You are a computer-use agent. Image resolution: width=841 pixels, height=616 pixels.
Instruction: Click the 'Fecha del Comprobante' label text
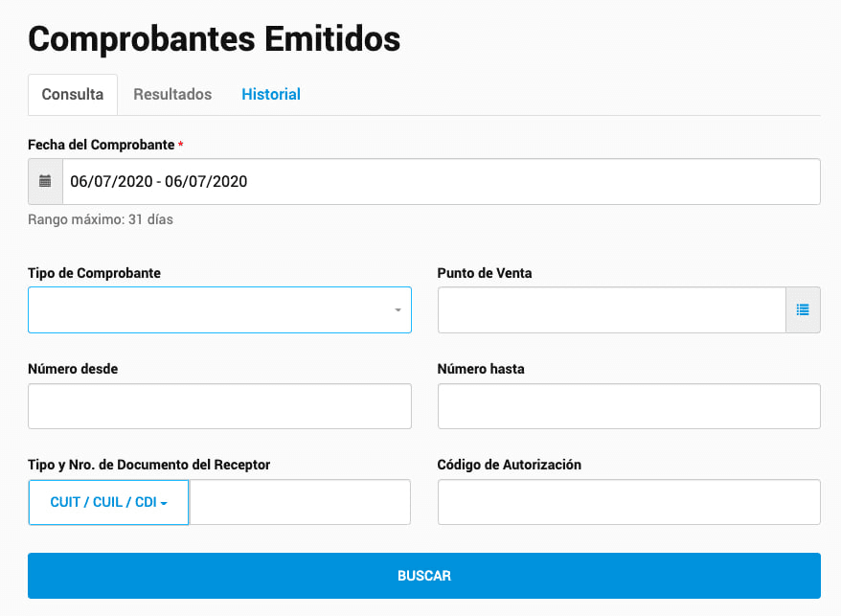point(101,145)
